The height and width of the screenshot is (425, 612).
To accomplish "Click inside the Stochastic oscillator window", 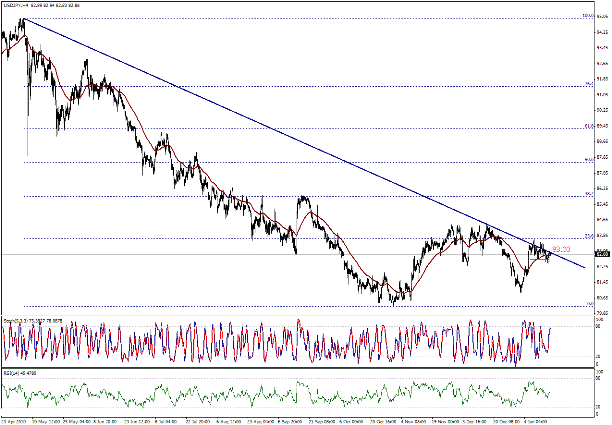I will pos(250,340).
